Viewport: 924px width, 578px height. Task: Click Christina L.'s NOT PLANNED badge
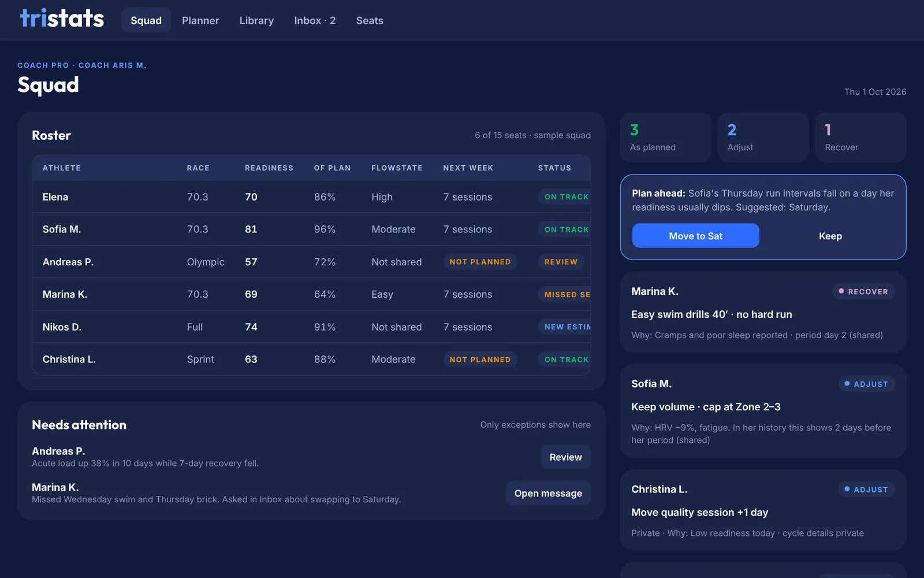[x=480, y=360]
